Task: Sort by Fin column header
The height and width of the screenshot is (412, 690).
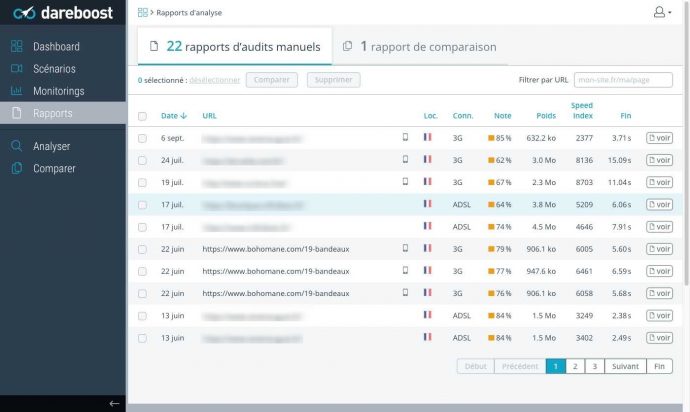Action: pyautogui.click(x=625, y=116)
